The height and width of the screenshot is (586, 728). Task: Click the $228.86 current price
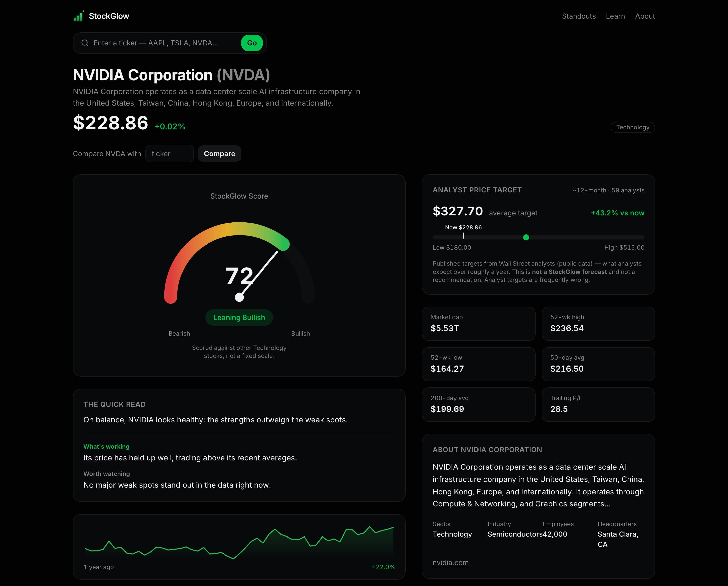pyautogui.click(x=110, y=123)
